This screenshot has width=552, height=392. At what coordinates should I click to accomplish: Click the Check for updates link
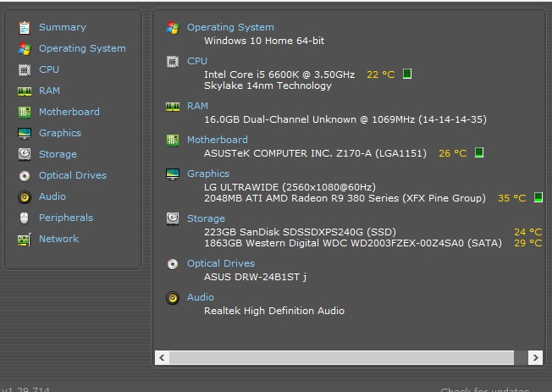[x=485, y=389]
